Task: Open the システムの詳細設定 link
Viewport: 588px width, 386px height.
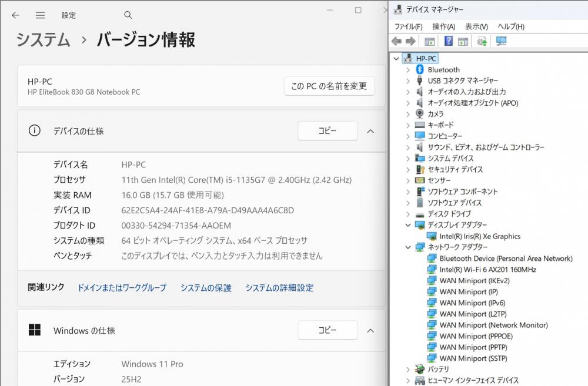Action: click(279, 288)
